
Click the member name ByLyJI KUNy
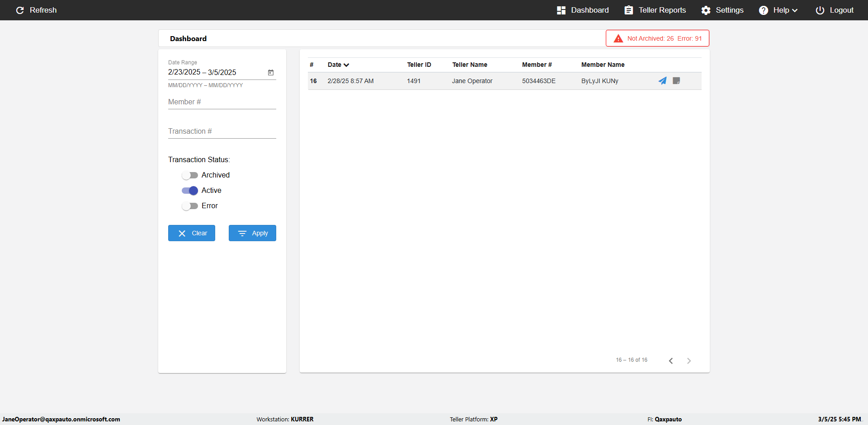point(599,81)
